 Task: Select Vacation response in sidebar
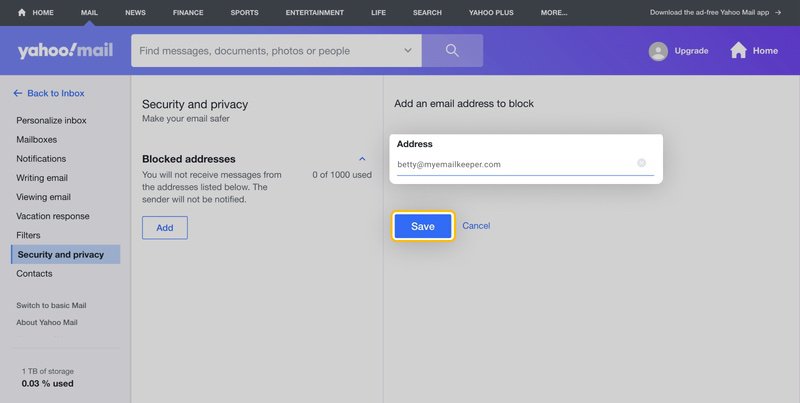(x=53, y=216)
